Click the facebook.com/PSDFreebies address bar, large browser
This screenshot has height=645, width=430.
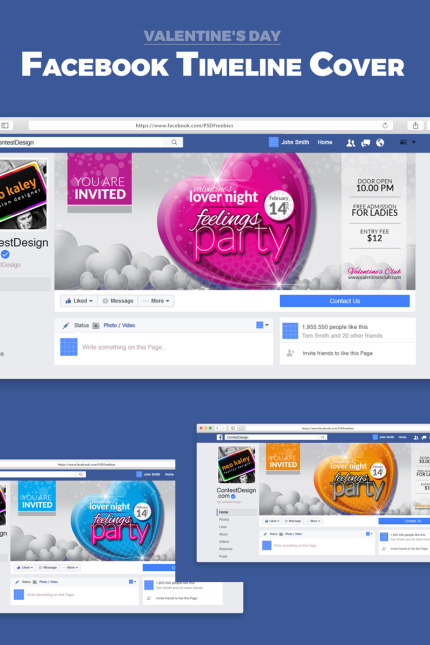pyautogui.click(x=211, y=125)
